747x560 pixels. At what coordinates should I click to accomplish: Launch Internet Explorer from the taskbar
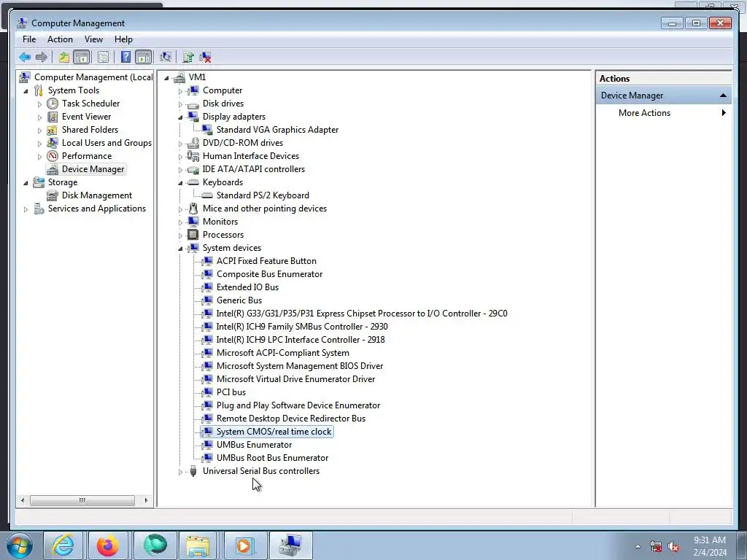[63, 545]
